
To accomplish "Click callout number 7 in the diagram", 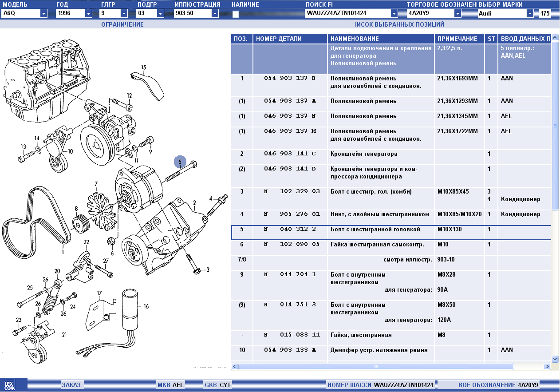I will [x=96, y=183].
